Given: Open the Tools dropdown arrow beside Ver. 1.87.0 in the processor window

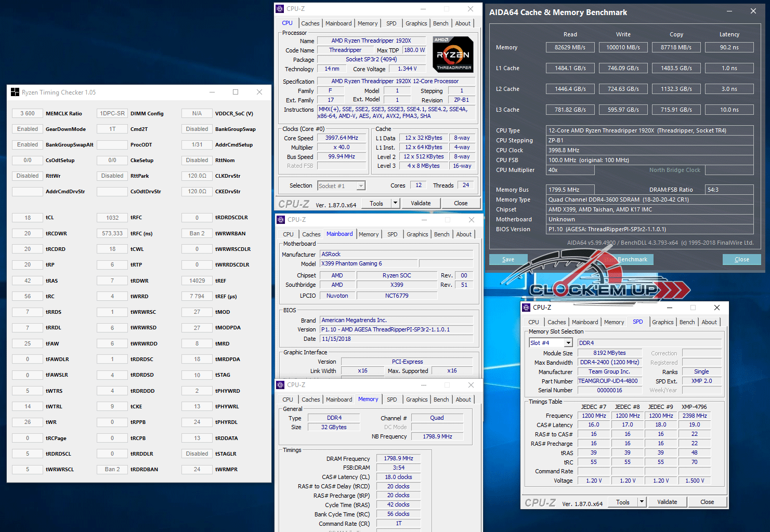Looking at the screenshot, I should pos(395,203).
